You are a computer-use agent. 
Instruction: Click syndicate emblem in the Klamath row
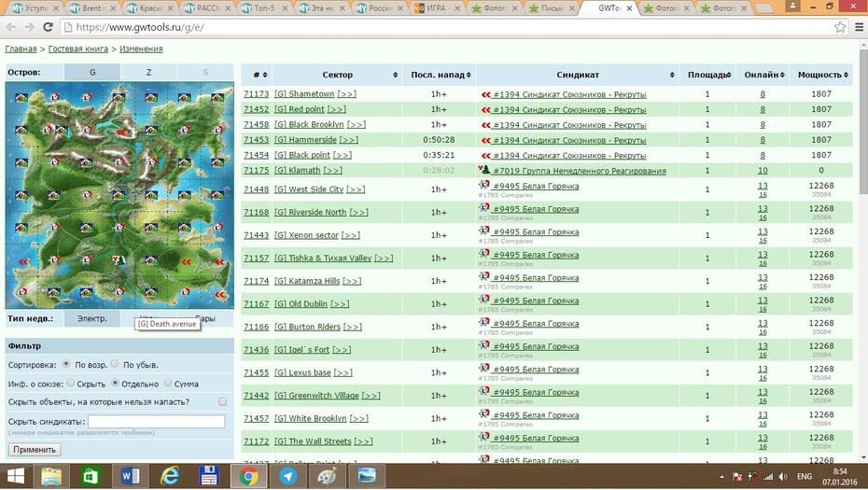pyautogui.click(x=484, y=170)
